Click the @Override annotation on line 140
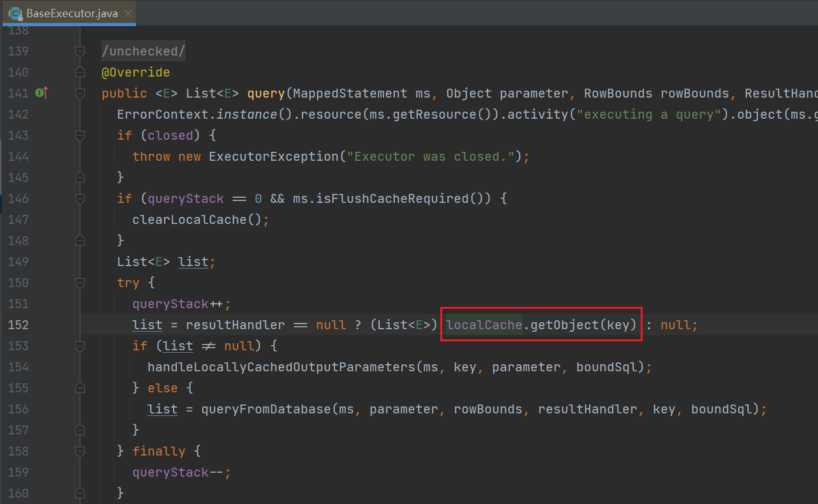The image size is (818, 504). [x=135, y=72]
